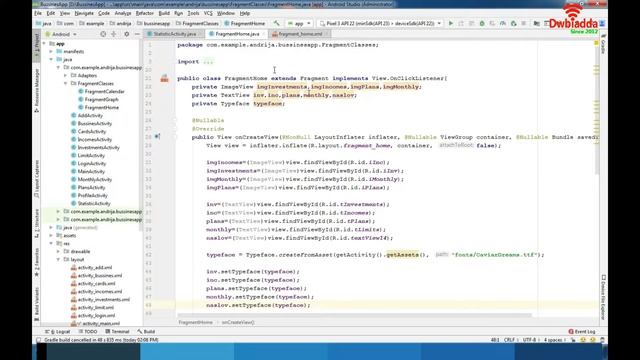The height and width of the screenshot is (360, 640).
Task: Open the Build tool window
Action: tap(146, 331)
